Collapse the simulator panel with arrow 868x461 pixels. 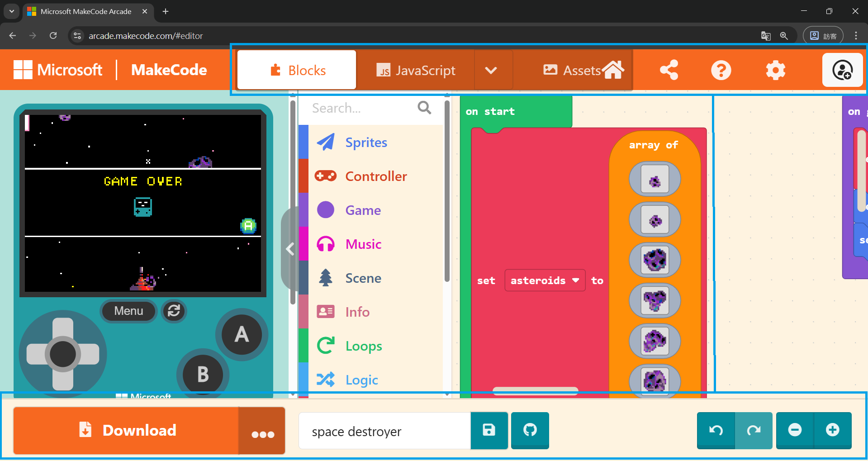[290, 249]
